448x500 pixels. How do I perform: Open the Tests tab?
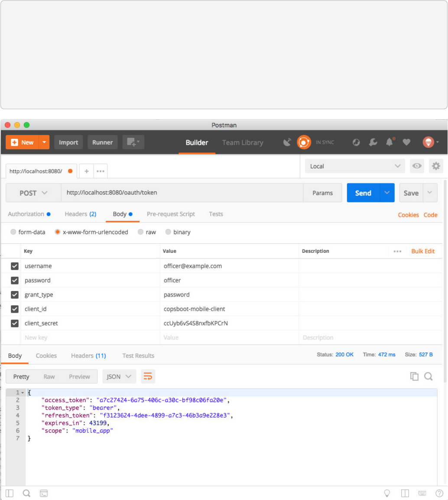216,214
